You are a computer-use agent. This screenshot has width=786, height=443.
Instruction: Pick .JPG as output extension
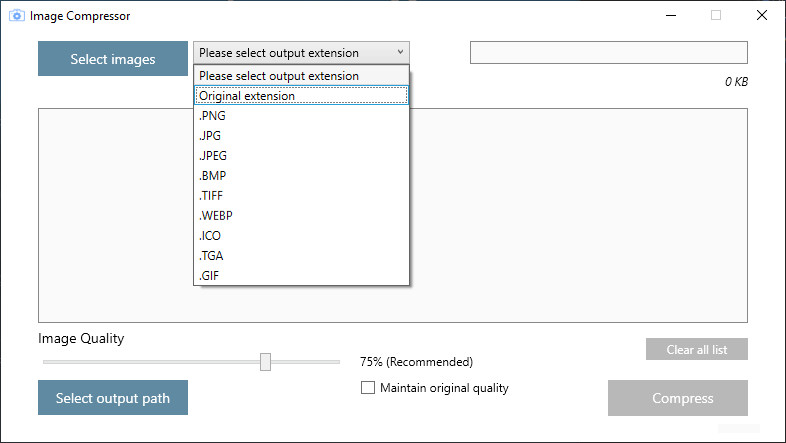(301, 136)
